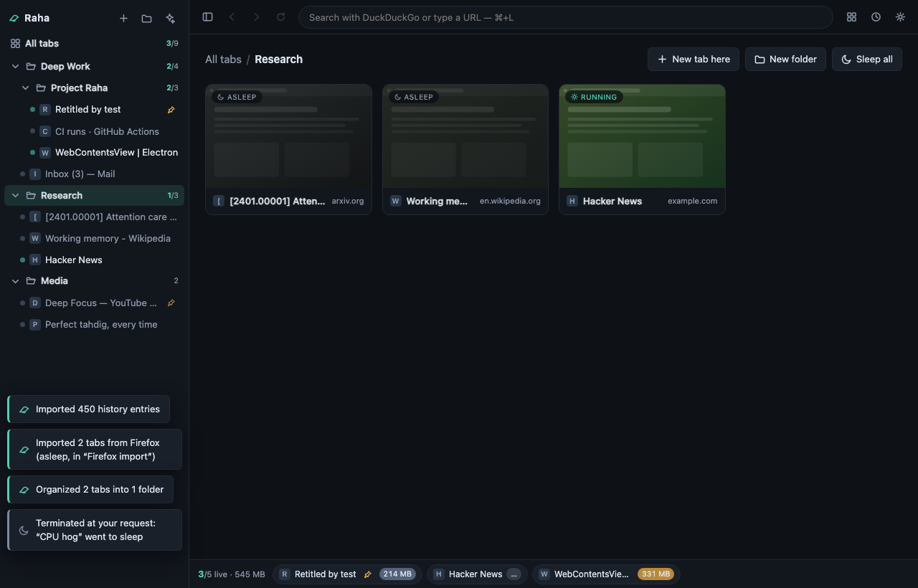The height and width of the screenshot is (588, 918).
Task: Open the history clock icon
Action: click(x=876, y=17)
